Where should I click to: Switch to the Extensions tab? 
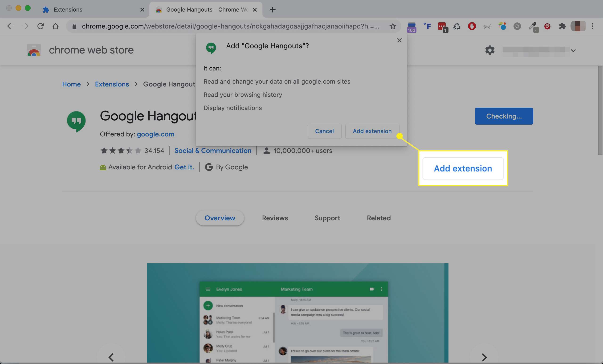pyautogui.click(x=93, y=10)
